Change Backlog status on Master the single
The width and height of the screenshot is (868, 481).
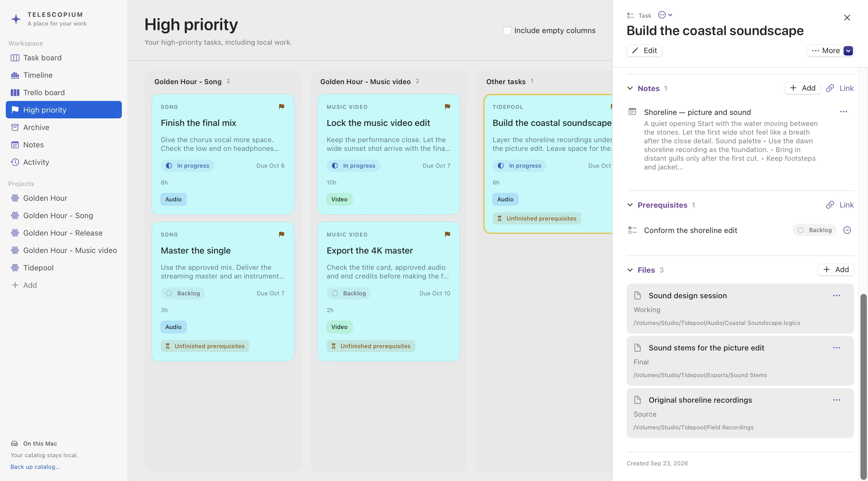point(183,294)
